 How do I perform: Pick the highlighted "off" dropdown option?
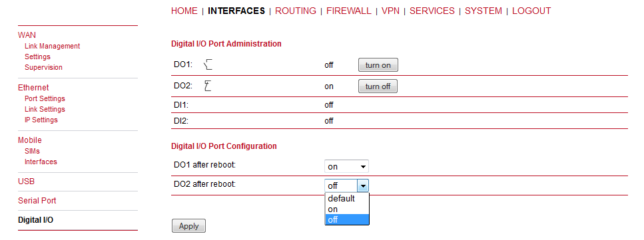click(347, 220)
